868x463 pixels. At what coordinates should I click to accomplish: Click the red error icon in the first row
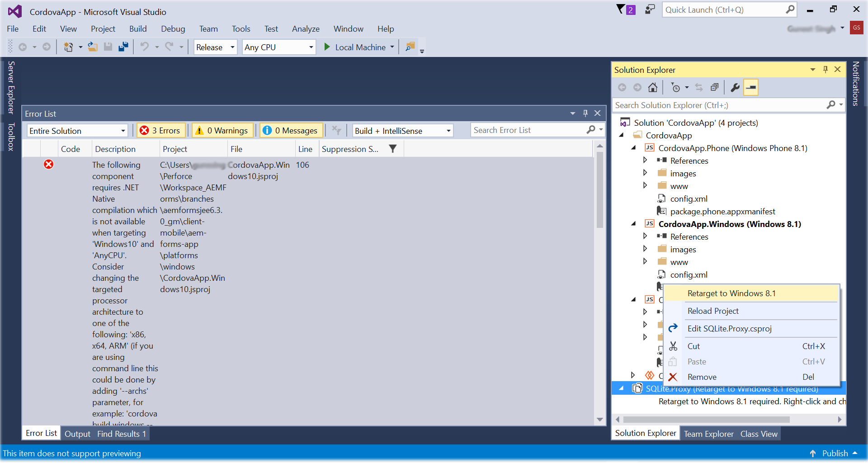point(49,165)
